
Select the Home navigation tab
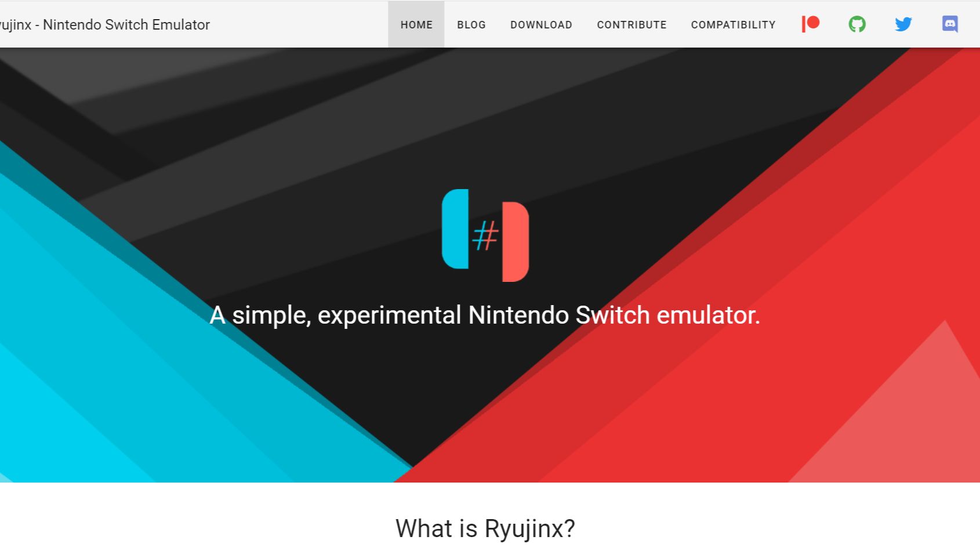coord(416,24)
